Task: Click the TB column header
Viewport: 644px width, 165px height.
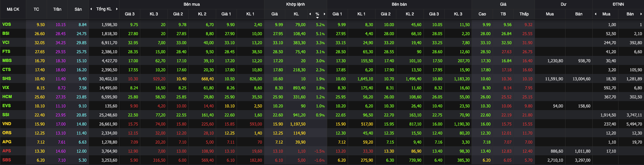Action: 503,14
